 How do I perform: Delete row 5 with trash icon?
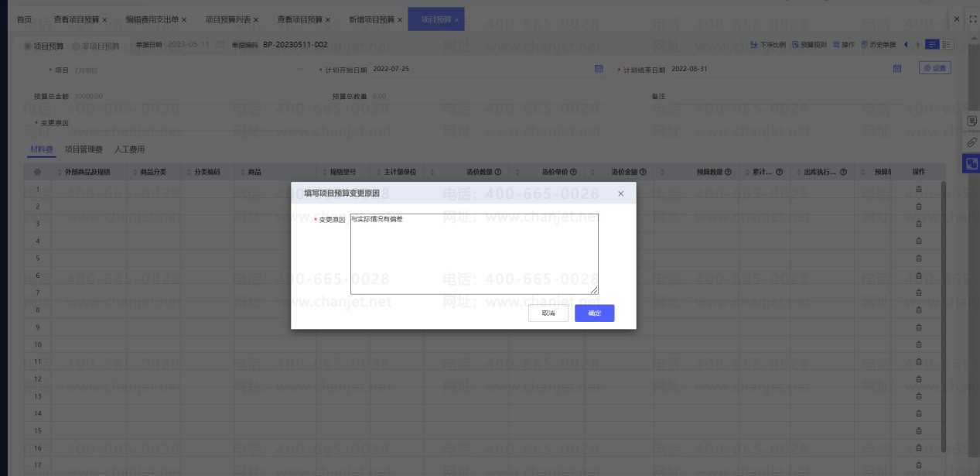919,258
